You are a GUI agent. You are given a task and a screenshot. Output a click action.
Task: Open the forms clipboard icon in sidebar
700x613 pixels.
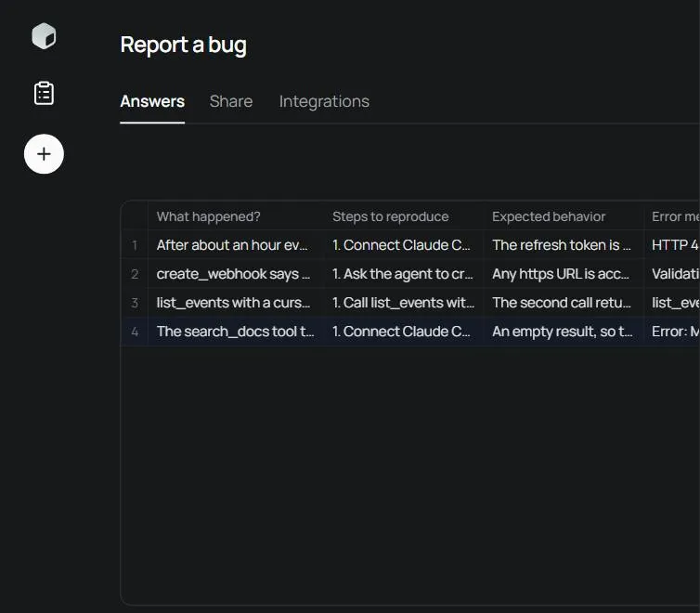[44, 93]
